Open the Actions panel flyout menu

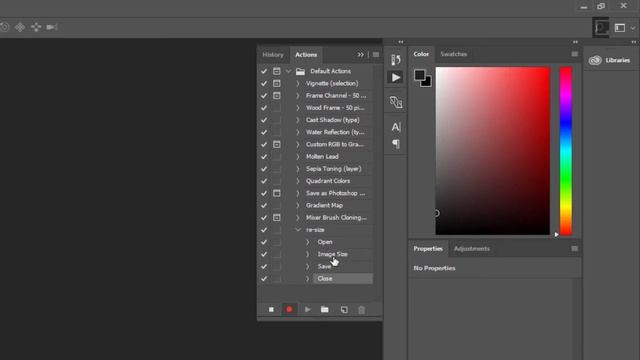[x=376, y=54]
